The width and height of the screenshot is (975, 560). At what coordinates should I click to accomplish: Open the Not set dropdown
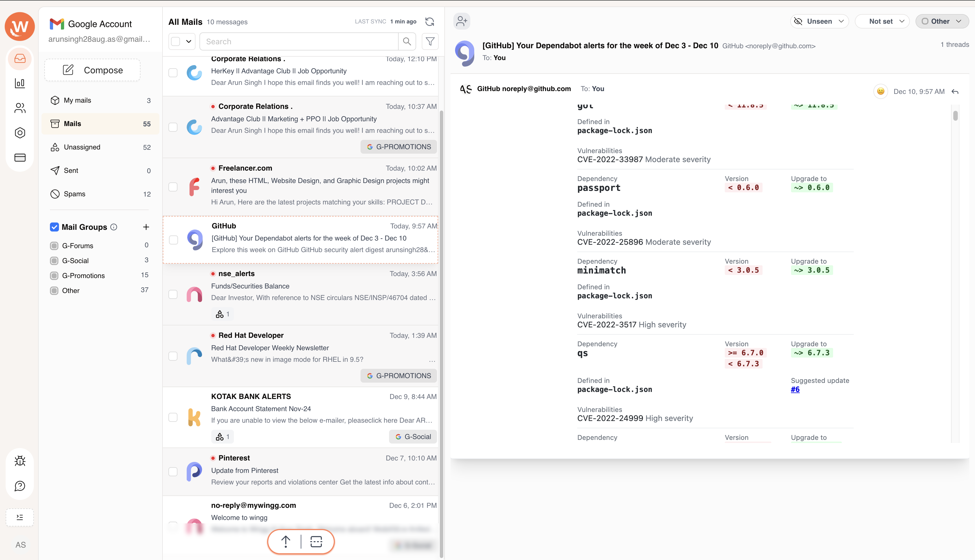[882, 21]
